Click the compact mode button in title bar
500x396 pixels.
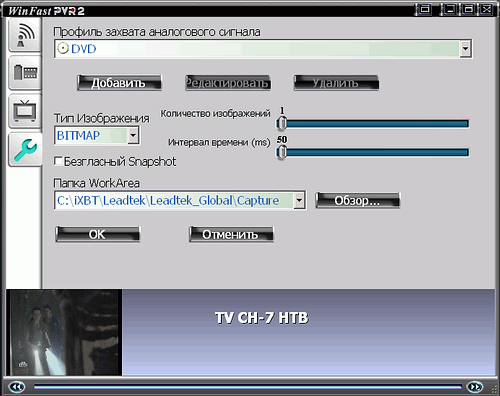(x=424, y=9)
